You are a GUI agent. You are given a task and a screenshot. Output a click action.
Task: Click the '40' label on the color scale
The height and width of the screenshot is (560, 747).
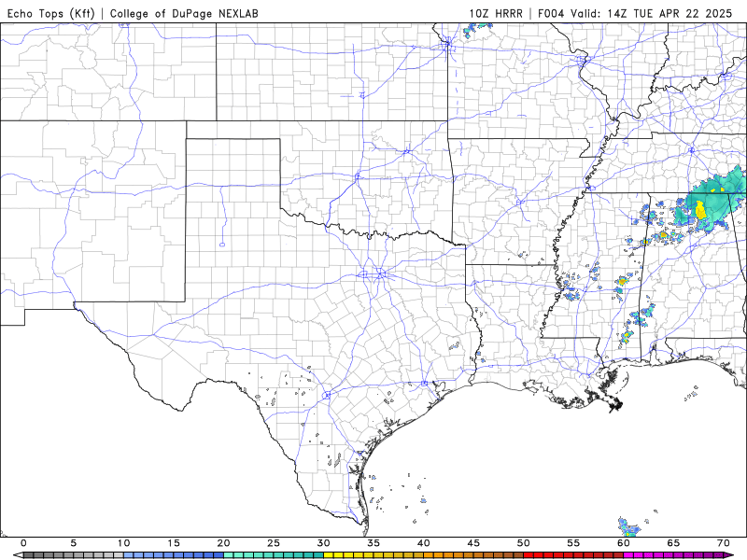[424, 543]
